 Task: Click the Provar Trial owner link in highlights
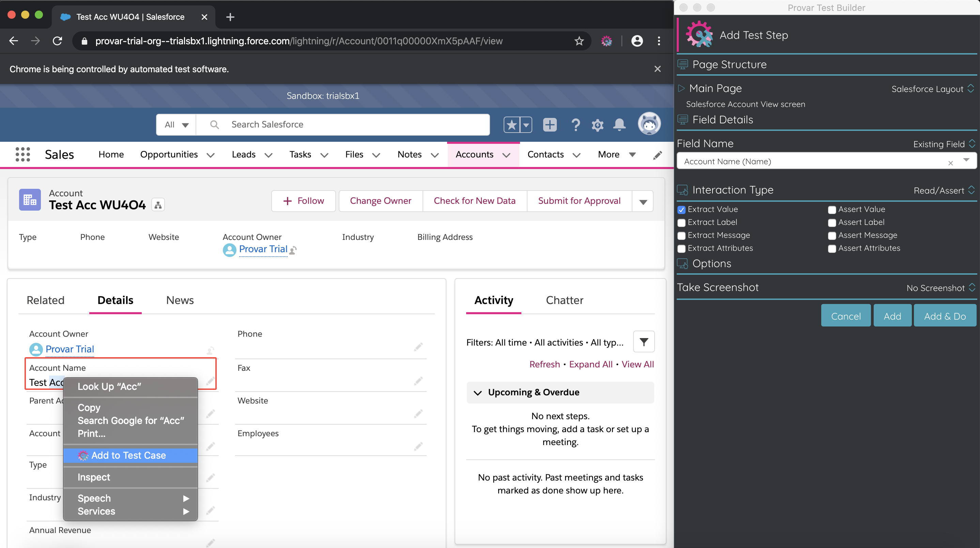pos(263,249)
